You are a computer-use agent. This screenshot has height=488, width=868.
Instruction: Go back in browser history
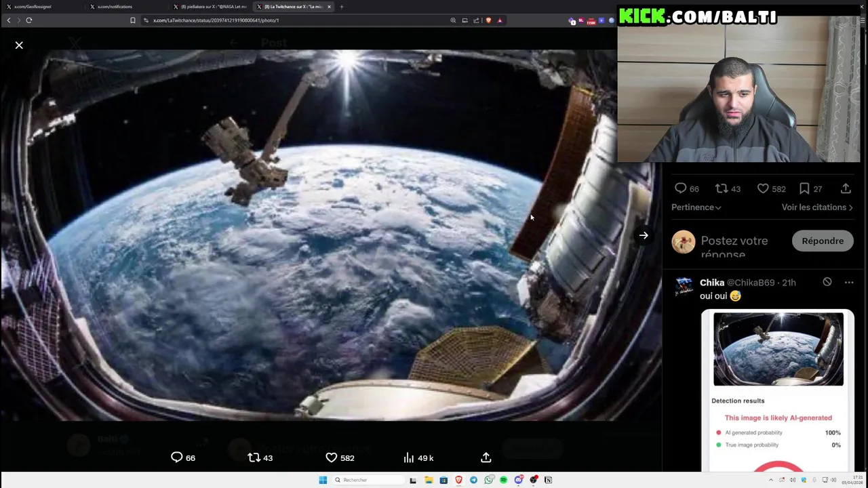pyautogui.click(x=9, y=20)
